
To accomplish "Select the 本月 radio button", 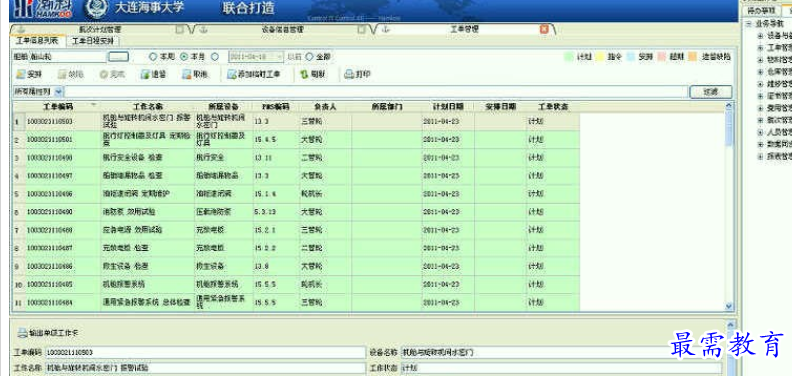I will pyautogui.click(x=184, y=57).
